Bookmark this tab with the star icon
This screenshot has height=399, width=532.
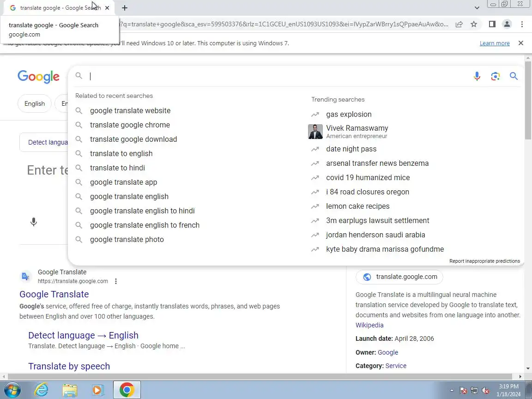click(474, 24)
